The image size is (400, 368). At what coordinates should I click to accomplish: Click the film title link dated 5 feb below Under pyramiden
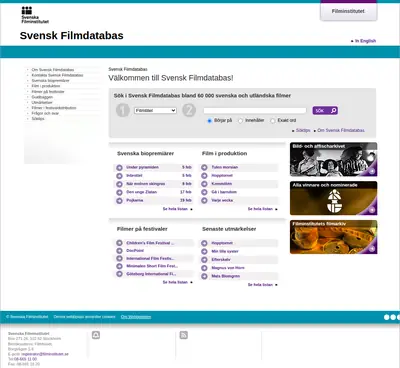[134, 176]
